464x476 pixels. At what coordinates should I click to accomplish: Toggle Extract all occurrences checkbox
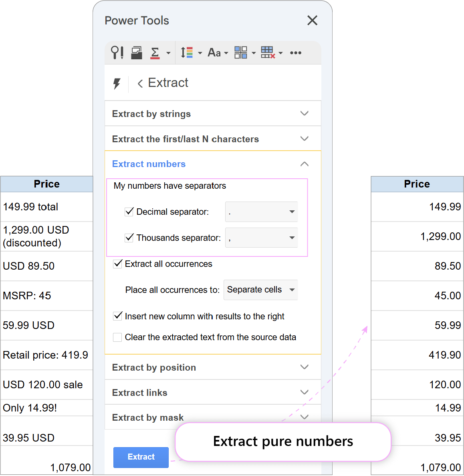117,264
